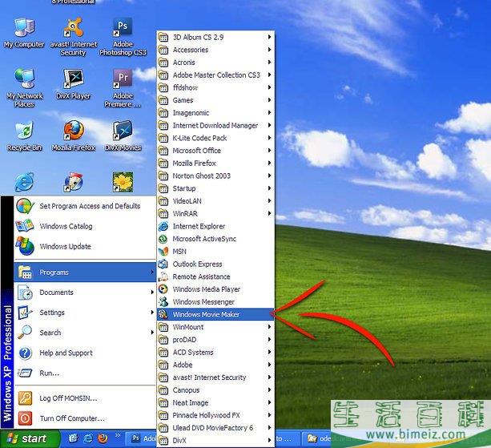This screenshot has width=491, height=448.
Task: Expand the WinRAR submenu arrow
Action: [x=269, y=213]
